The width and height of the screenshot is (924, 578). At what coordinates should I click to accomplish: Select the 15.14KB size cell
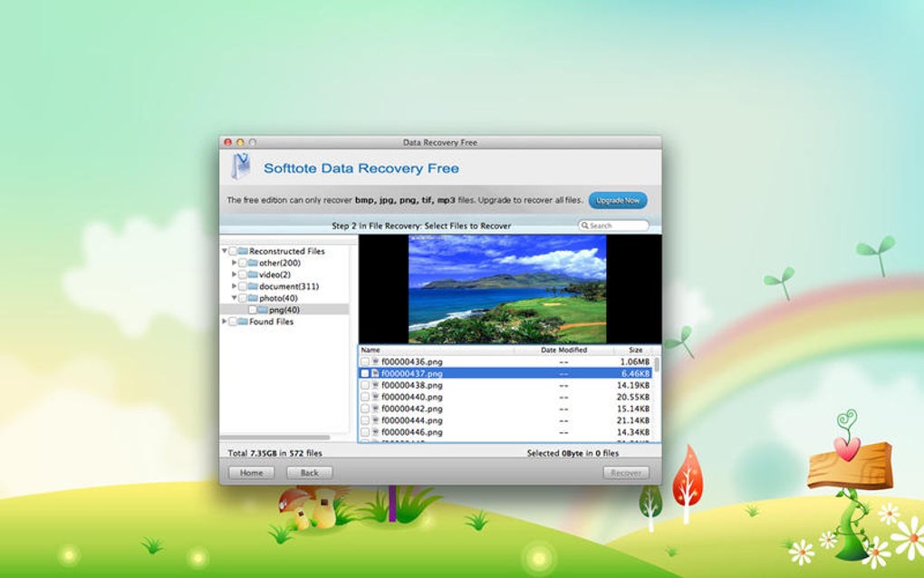(x=633, y=409)
